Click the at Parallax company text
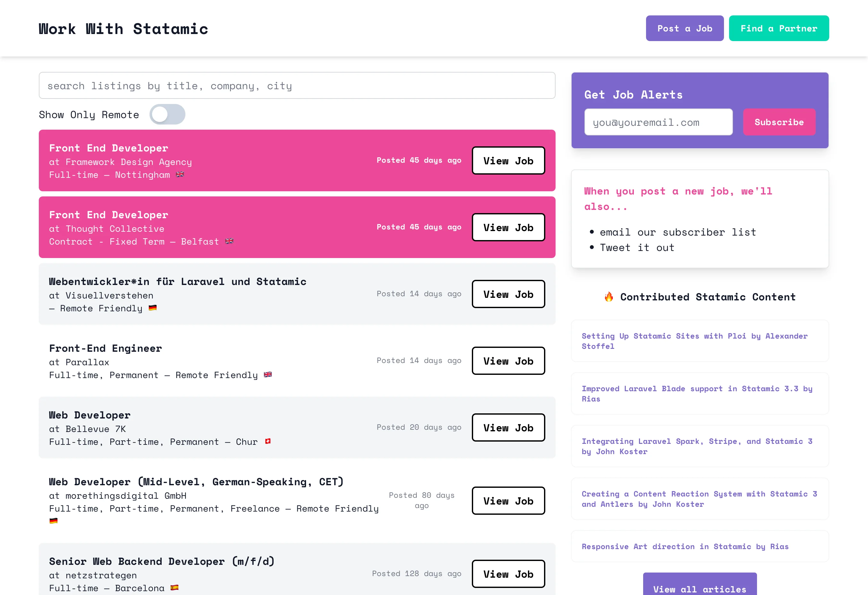This screenshot has width=868, height=595. (79, 362)
